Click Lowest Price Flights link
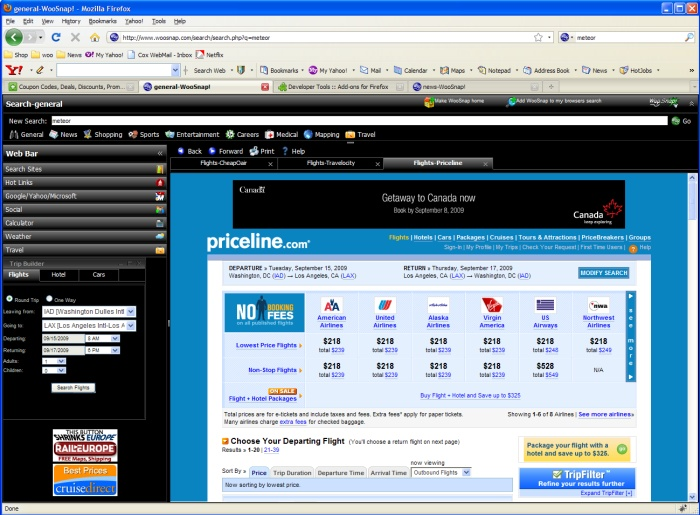The image size is (700, 515). [266, 345]
